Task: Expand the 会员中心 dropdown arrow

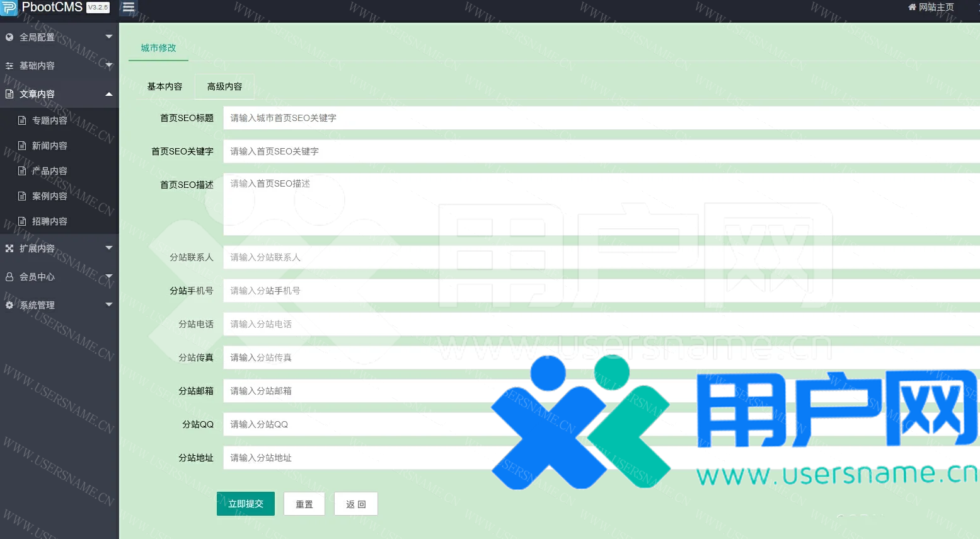Action: (108, 277)
